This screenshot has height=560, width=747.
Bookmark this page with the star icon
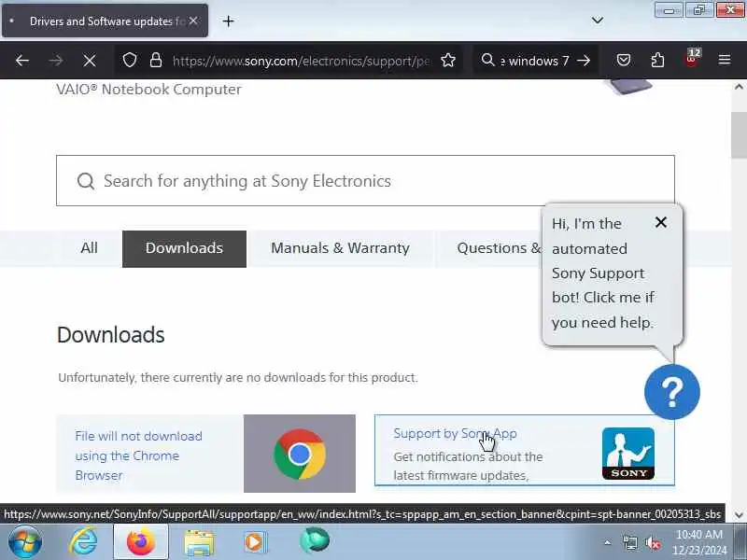pos(448,61)
